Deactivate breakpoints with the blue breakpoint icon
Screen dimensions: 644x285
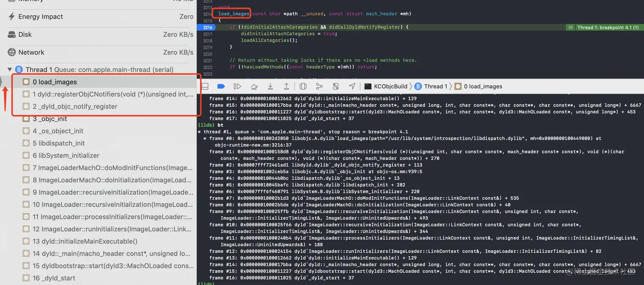221,86
